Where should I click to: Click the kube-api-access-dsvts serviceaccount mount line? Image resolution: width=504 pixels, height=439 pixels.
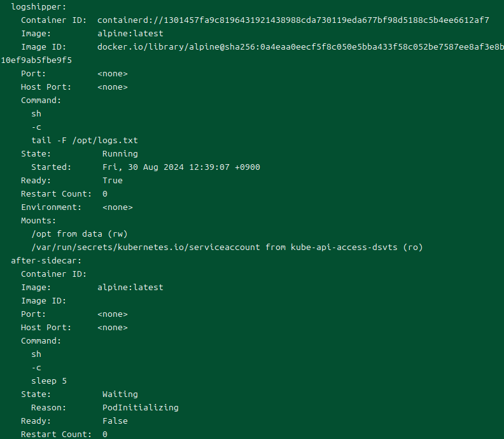coord(227,247)
